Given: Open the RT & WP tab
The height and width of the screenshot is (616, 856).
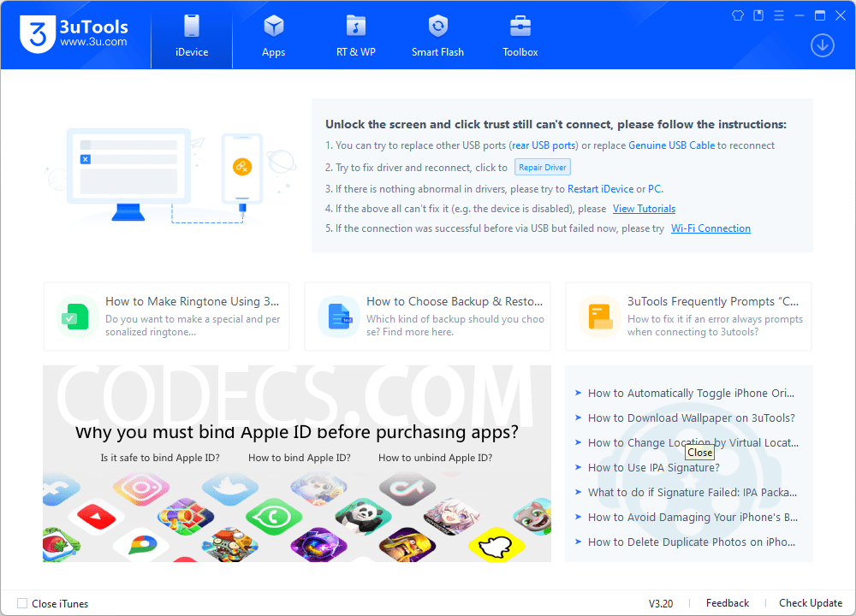Looking at the screenshot, I should [x=356, y=35].
